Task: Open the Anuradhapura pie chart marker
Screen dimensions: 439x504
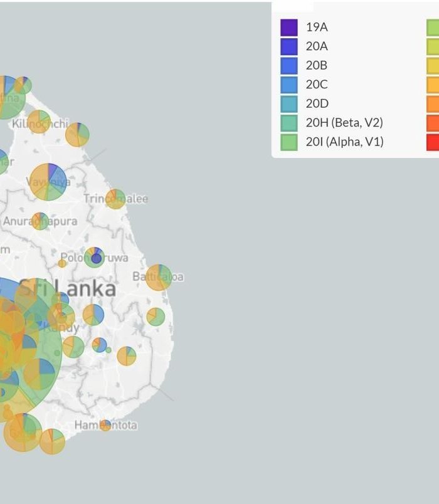Action: 40,221
